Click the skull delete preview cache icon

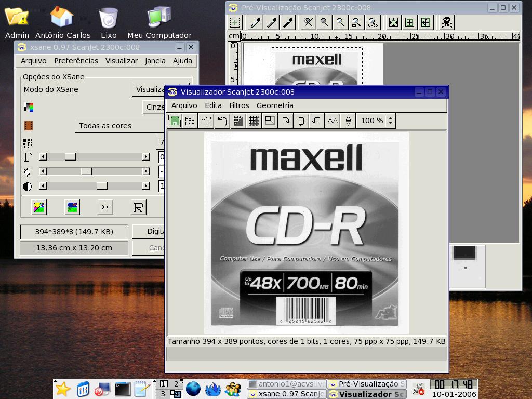click(446, 23)
